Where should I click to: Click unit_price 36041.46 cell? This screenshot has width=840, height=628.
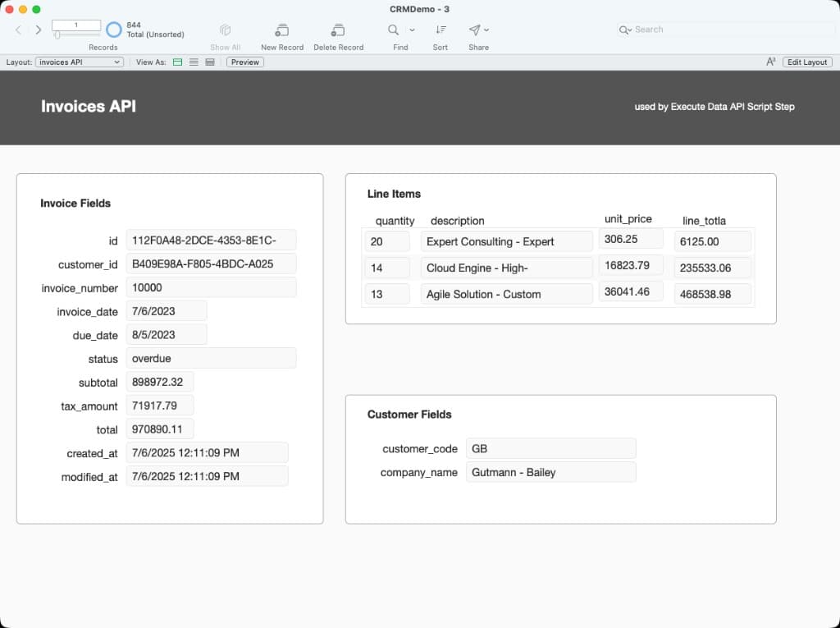click(631, 291)
